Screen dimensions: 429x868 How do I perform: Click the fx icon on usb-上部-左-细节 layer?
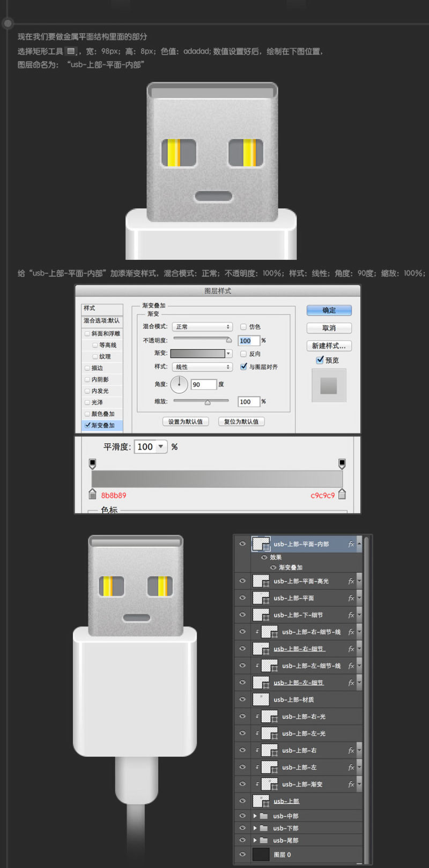click(x=351, y=683)
